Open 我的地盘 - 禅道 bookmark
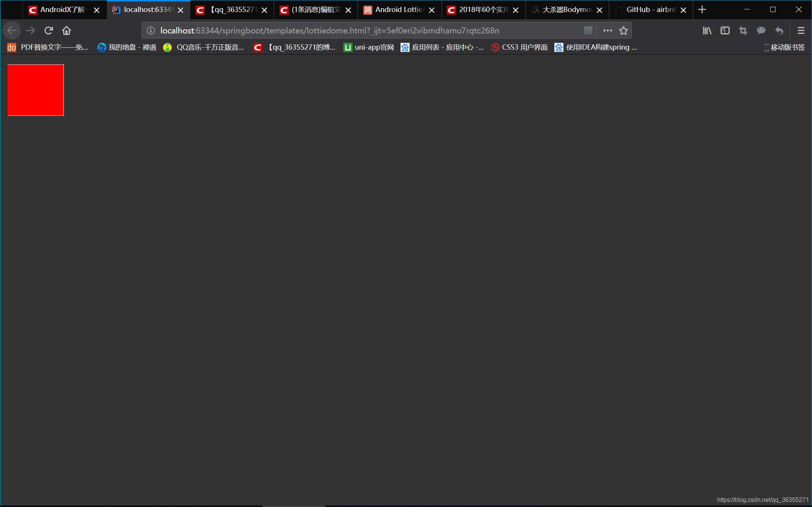The height and width of the screenshot is (507, 812). click(x=127, y=47)
